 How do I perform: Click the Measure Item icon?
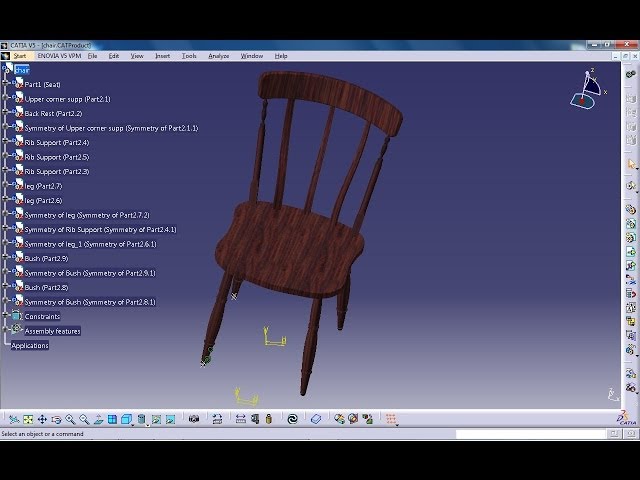point(255,419)
